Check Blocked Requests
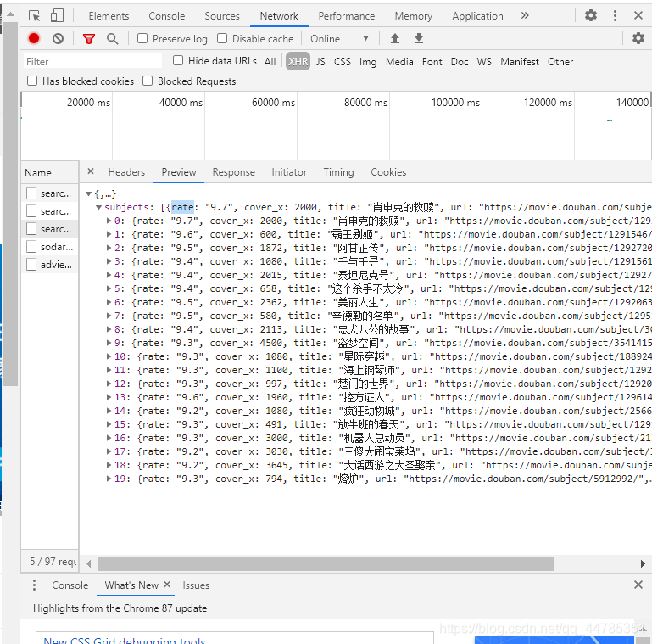 point(148,81)
